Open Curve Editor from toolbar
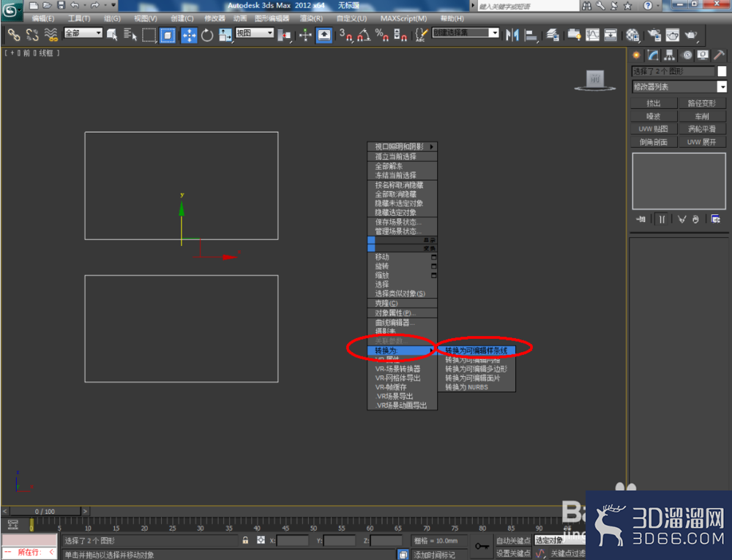 tap(592, 35)
